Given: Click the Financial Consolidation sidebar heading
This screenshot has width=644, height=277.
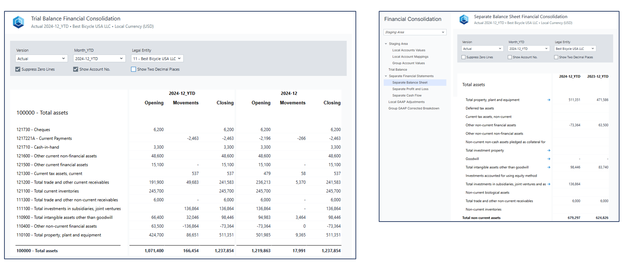Looking at the screenshot, I should coord(413,19).
